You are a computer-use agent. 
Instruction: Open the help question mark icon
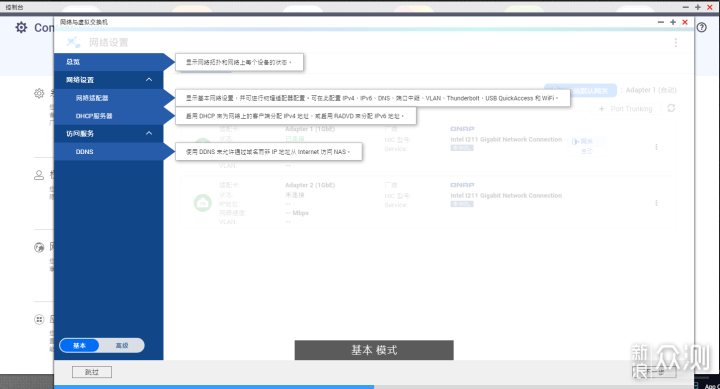(x=702, y=28)
